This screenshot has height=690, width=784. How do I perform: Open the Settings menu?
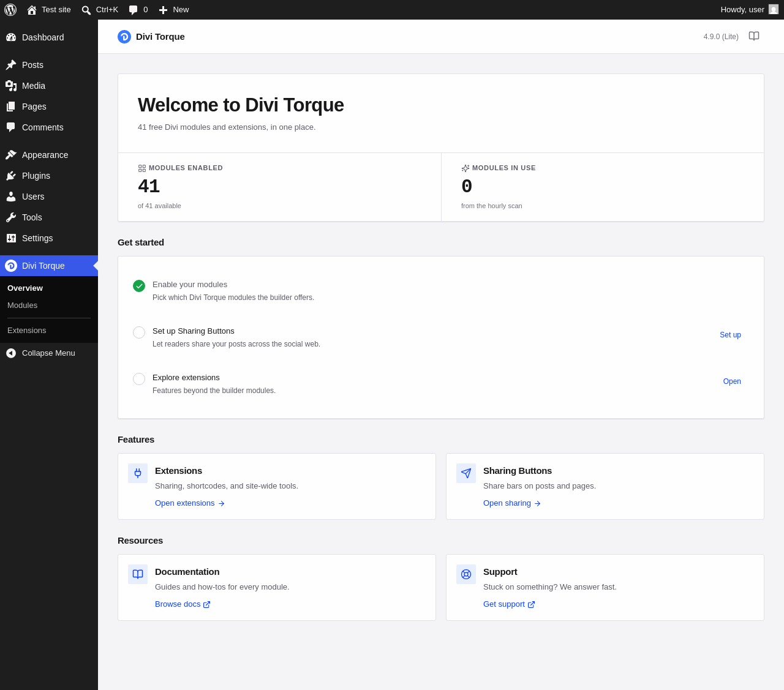coord(49,238)
